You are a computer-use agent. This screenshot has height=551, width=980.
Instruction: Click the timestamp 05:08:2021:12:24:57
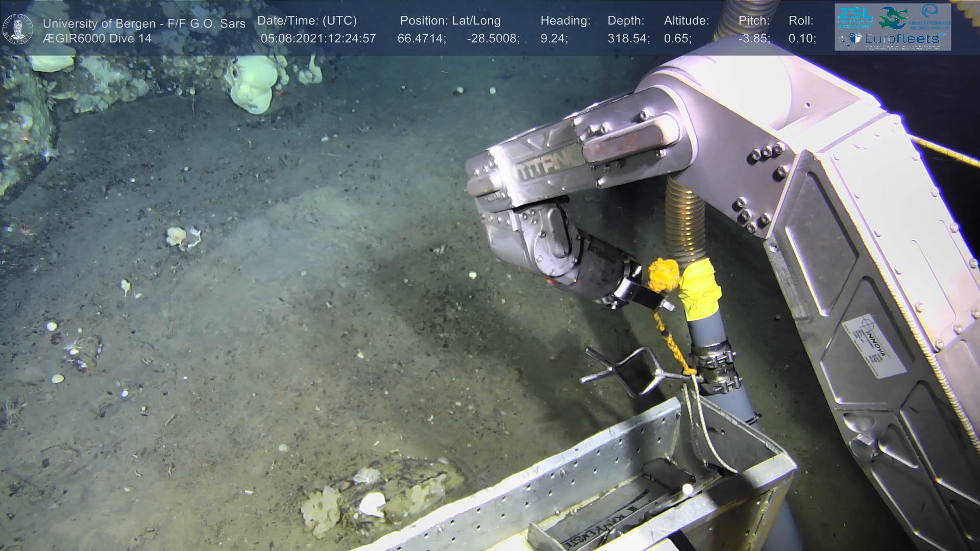coord(318,39)
